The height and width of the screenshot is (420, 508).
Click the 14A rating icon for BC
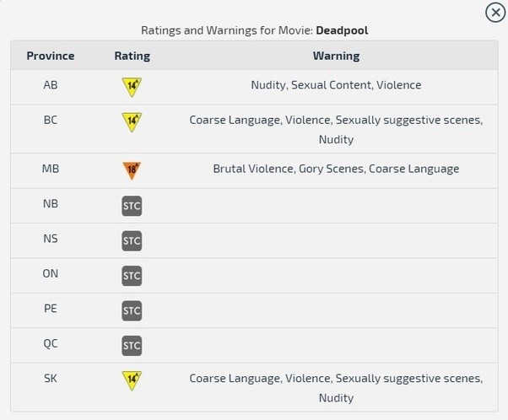[132, 122]
